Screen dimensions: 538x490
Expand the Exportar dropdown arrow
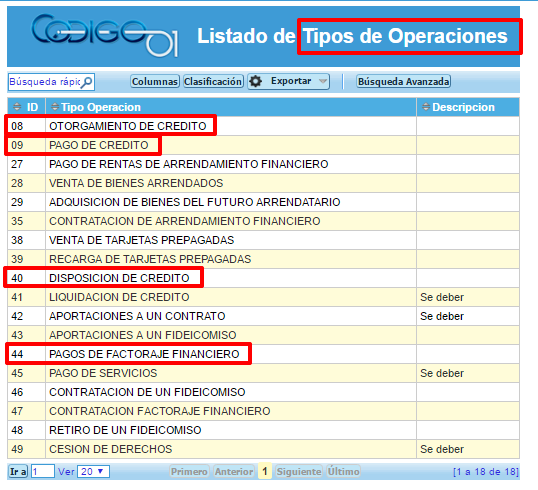point(323,81)
